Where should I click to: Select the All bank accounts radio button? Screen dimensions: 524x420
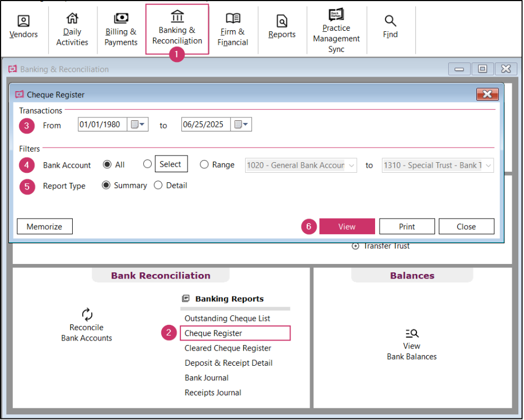pyautogui.click(x=107, y=164)
